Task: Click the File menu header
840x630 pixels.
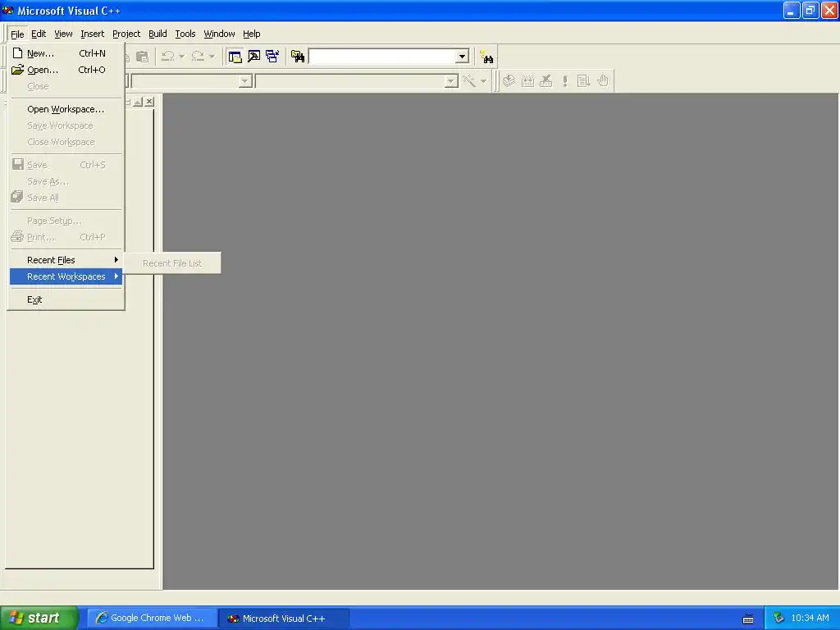Action: [17, 34]
